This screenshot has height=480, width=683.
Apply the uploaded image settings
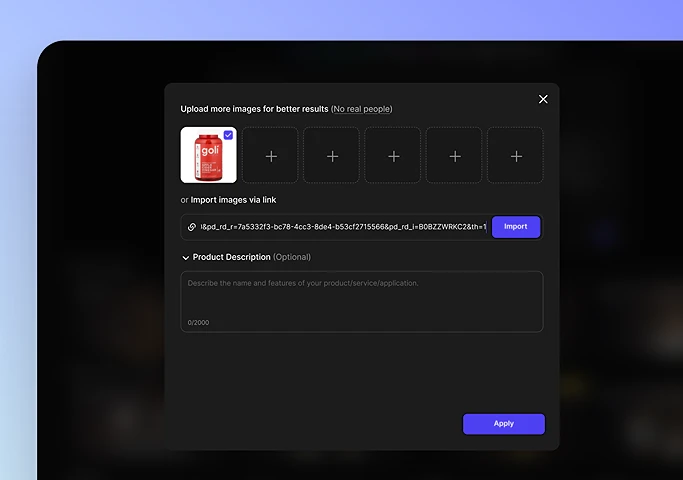pyautogui.click(x=503, y=424)
